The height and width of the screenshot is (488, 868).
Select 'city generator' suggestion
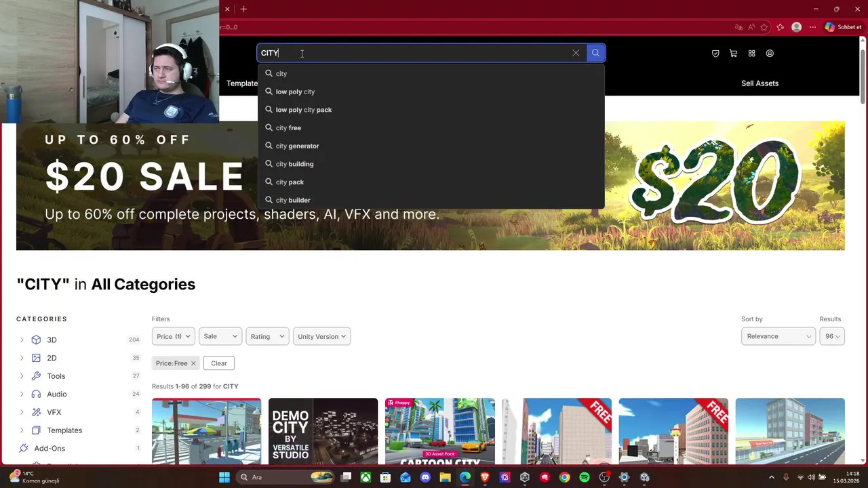point(431,146)
